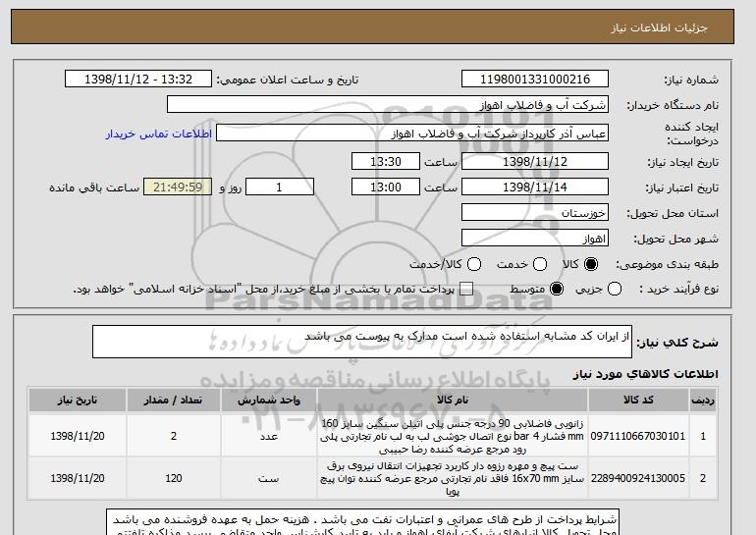Click product code 0971110667030101
This screenshot has height=535, width=756.
(x=638, y=436)
